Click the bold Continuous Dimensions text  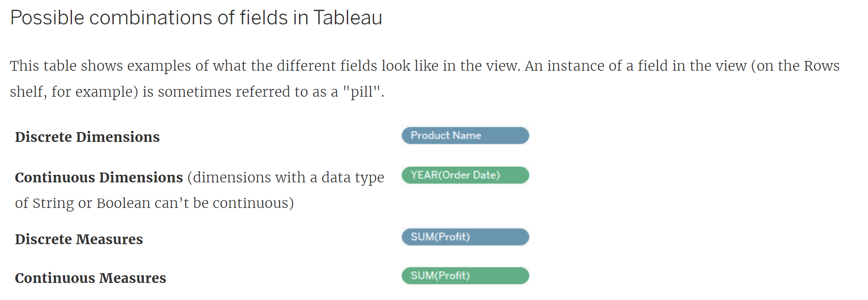99,177
